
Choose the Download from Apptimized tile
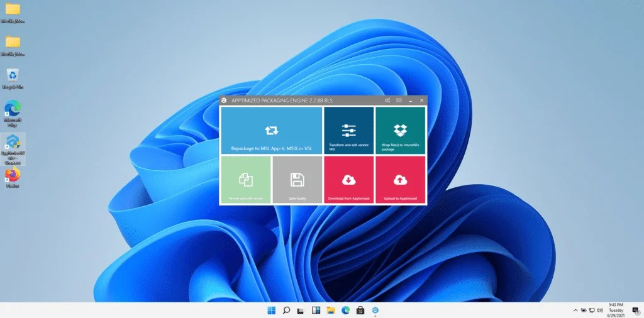(x=348, y=179)
